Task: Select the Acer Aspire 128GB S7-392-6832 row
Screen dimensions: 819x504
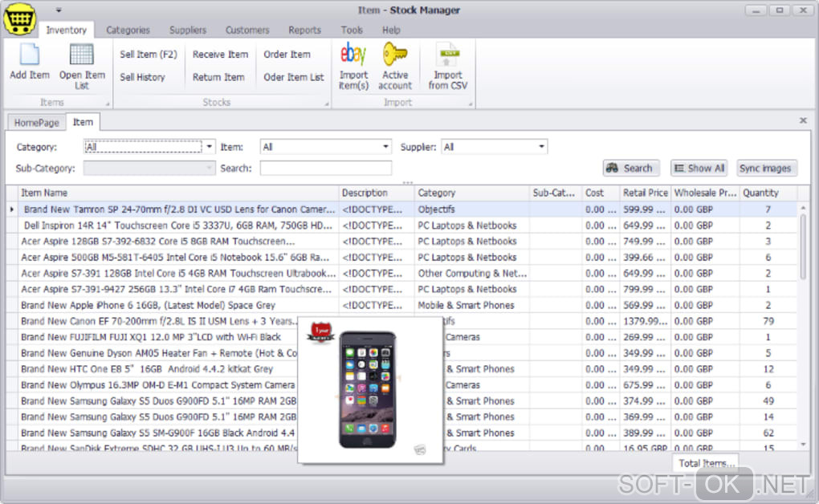Action: pos(401,242)
